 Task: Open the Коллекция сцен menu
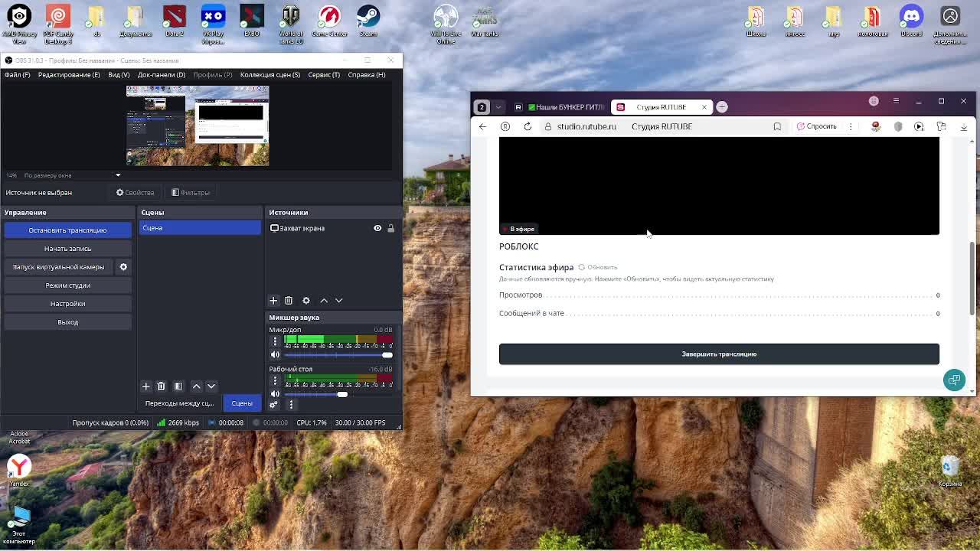[270, 75]
